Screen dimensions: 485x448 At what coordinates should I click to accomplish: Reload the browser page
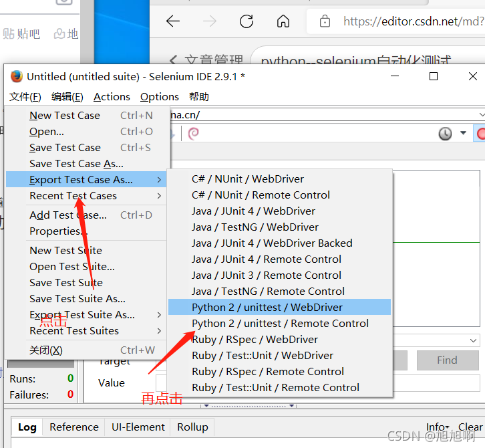(x=247, y=21)
